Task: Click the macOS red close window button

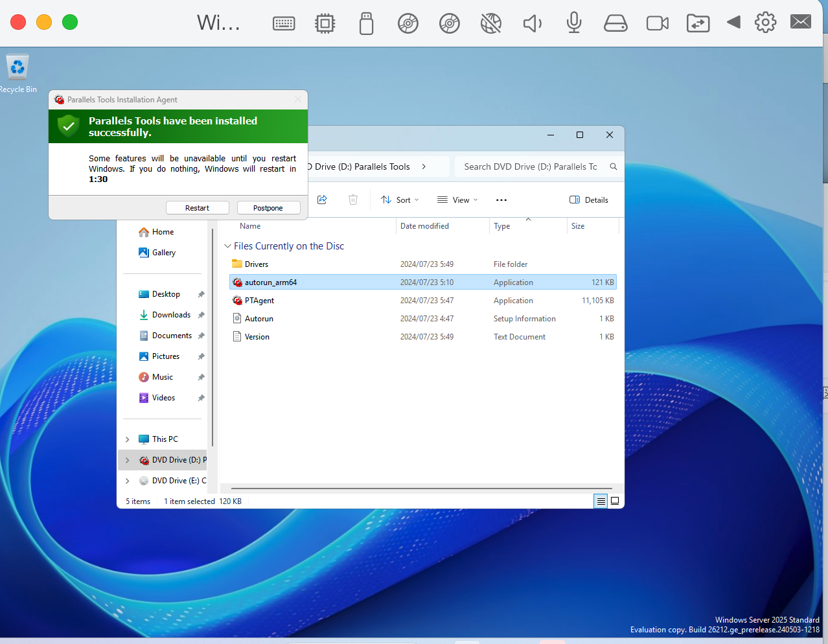Action: click(x=18, y=22)
